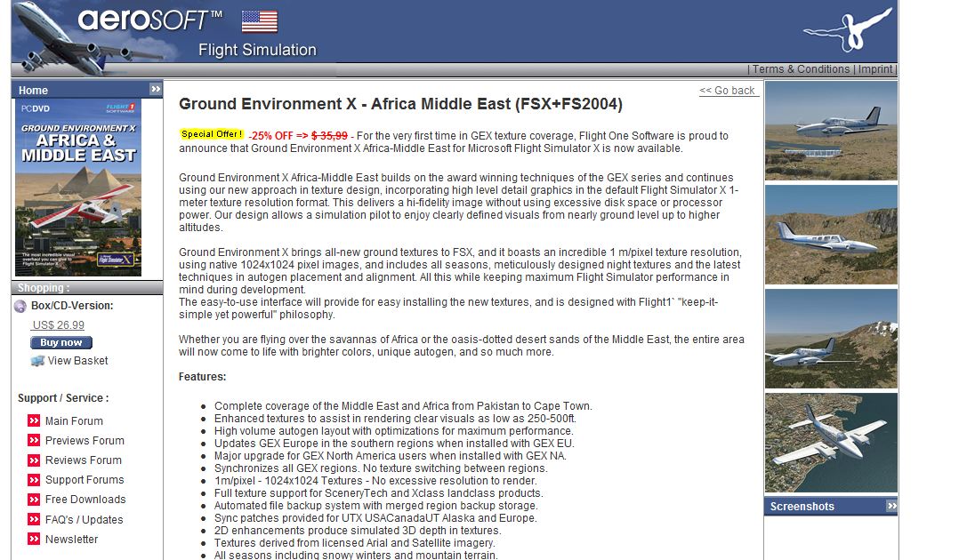This screenshot has height=560, width=959.
Task: Click the bullet about Pakistan to Cape Town coverage
Action: coord(403,406)
